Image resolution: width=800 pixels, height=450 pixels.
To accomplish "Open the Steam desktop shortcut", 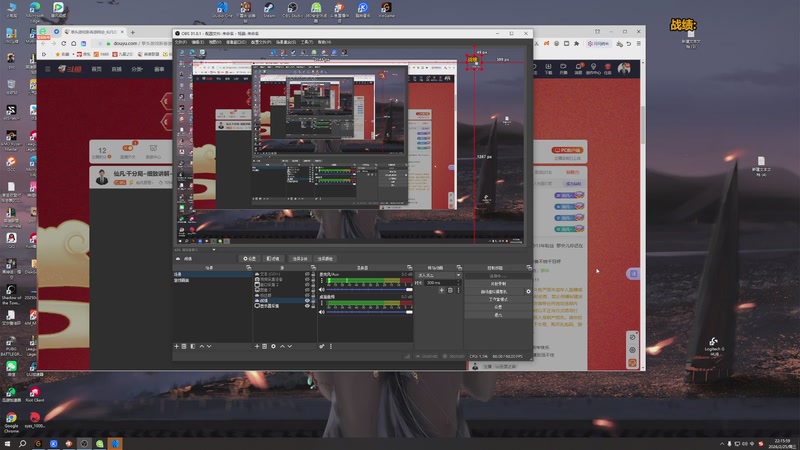I will tap(269, 10).
